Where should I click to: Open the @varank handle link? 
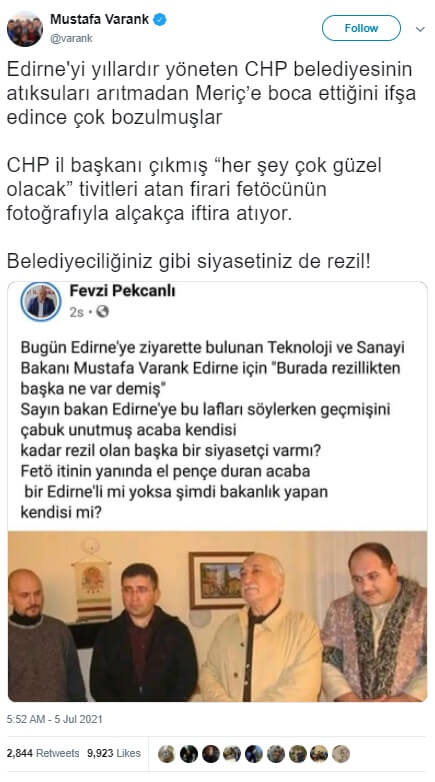(x=71, y=38)
